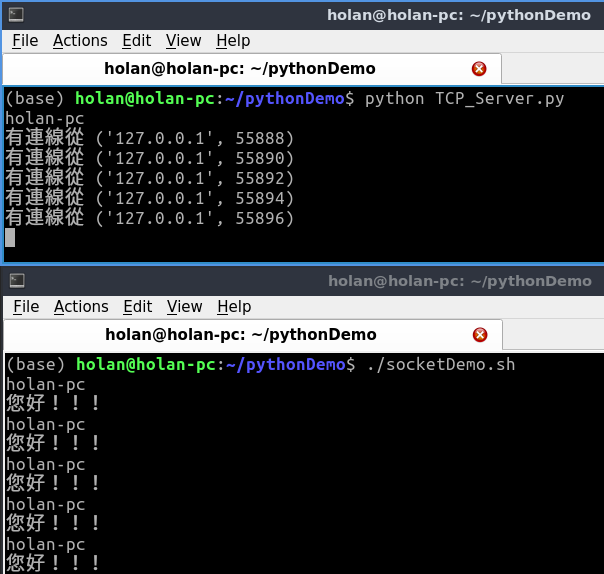Screen dimensions: 604x574
Task: Activate the bottom window via its title bar text
Action: tap(460, 281)
